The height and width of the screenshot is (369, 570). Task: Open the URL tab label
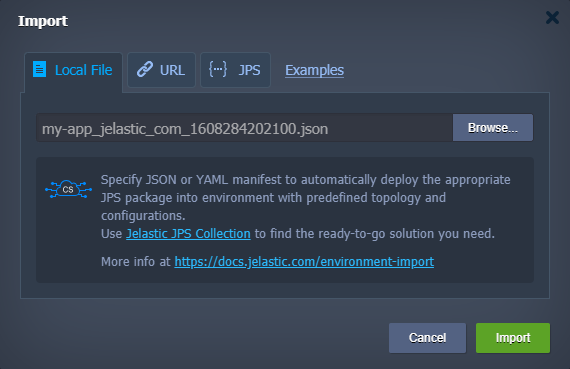click(172, 70)
